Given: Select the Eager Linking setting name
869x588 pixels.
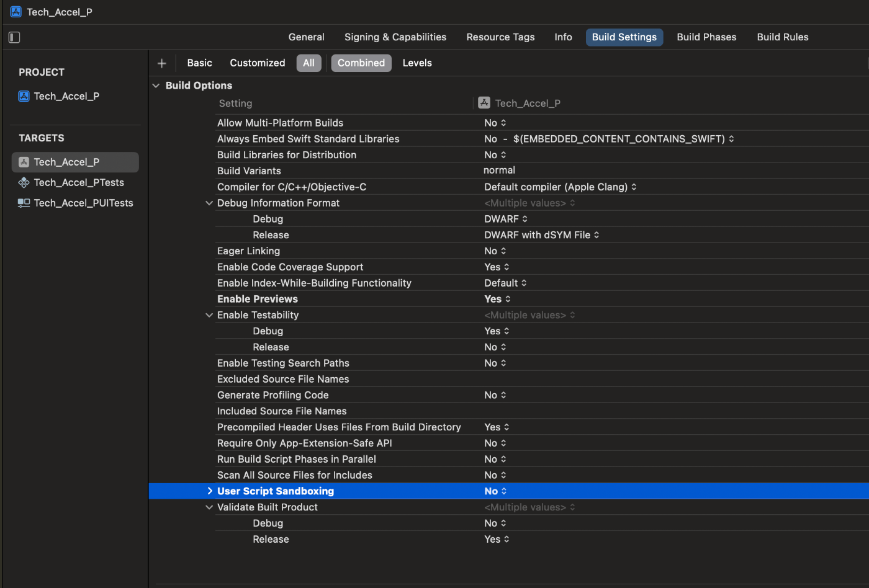Looking at the screenshot, I should (248, 251).
